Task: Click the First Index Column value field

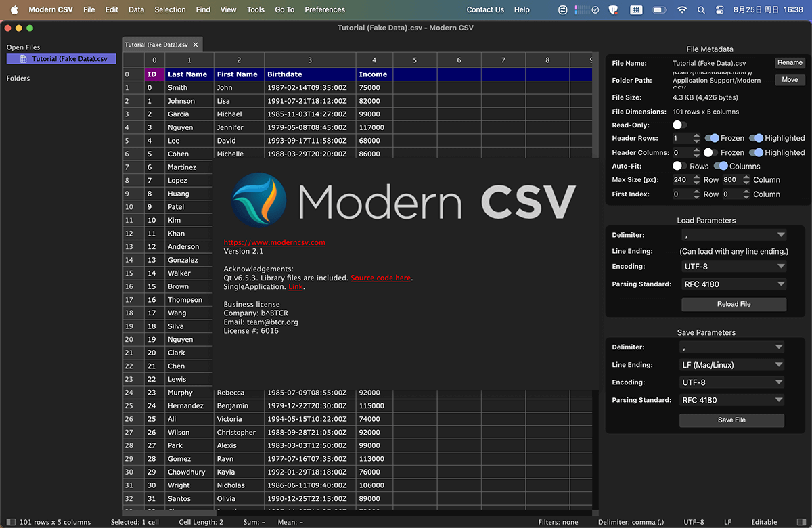Action: (x=731, y=194)
